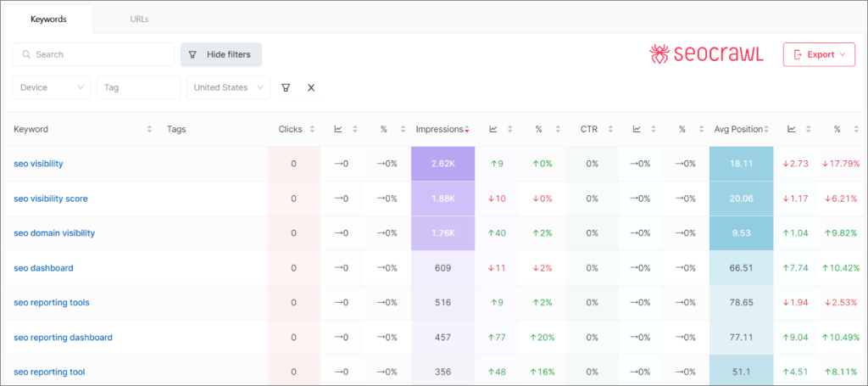Image resolution: width=868 pixels, height=386 pixels.
Task: Click the filter funnel icon beside United States
Action: click(286, 87)
